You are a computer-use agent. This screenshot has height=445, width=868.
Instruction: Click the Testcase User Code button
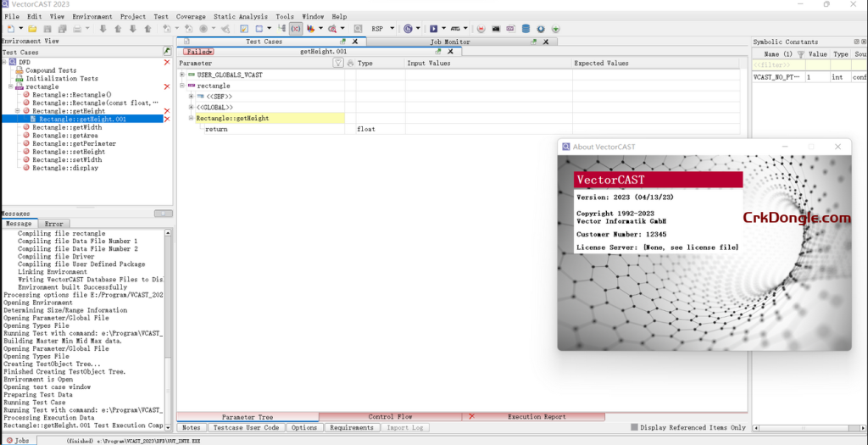coord(246,428)
